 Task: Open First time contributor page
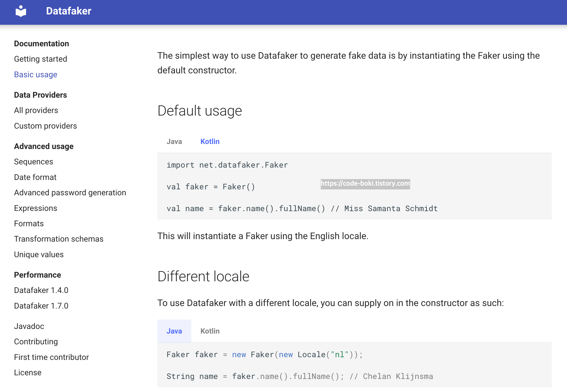pyautogui.click(x=51, y=357)
